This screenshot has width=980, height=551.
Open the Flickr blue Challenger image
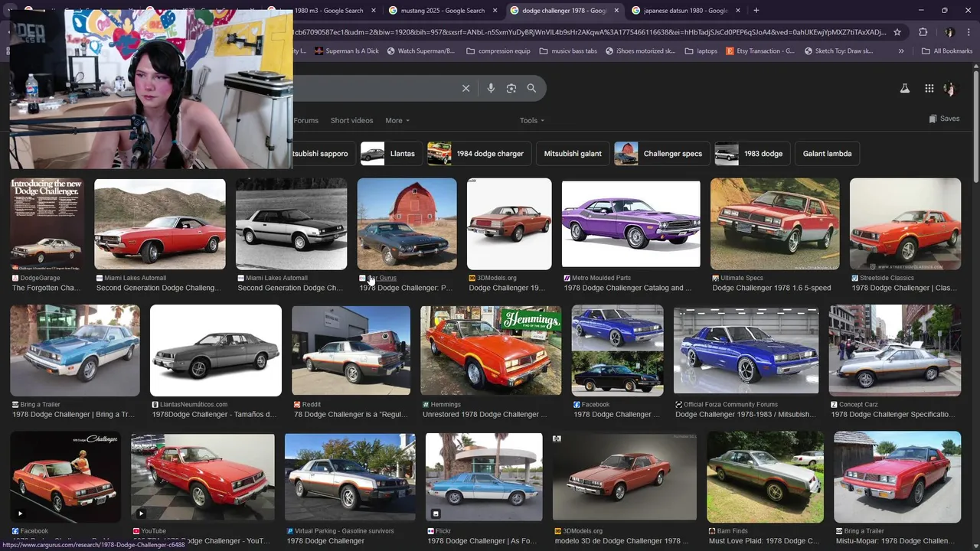(484, 477)
